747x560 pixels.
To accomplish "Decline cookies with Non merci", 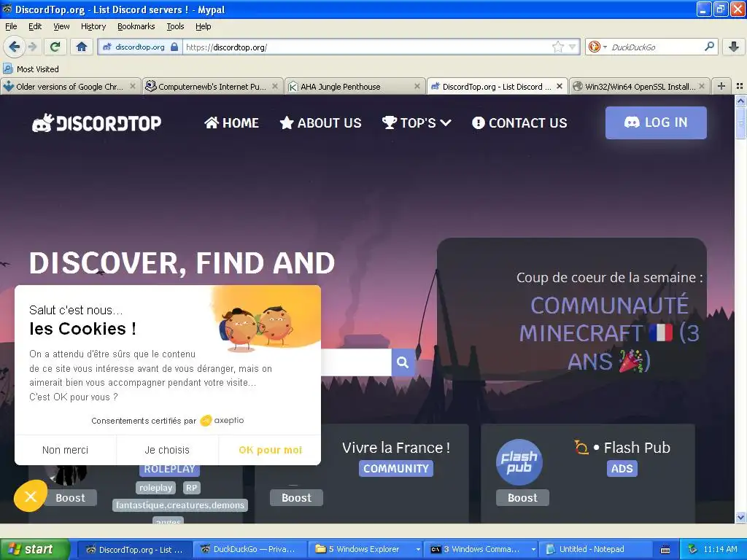I will 65,450.
